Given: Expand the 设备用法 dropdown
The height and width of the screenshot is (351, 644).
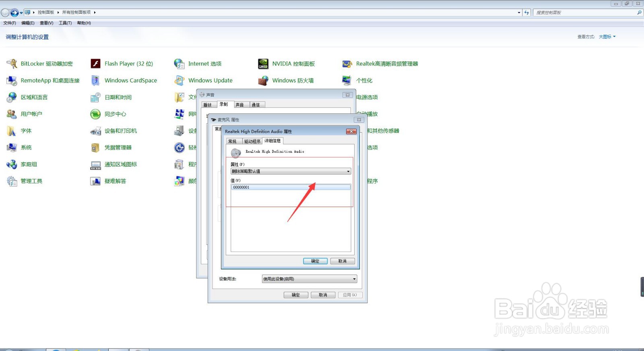Looking at the screenshot, I should click(x=354, y=279).
